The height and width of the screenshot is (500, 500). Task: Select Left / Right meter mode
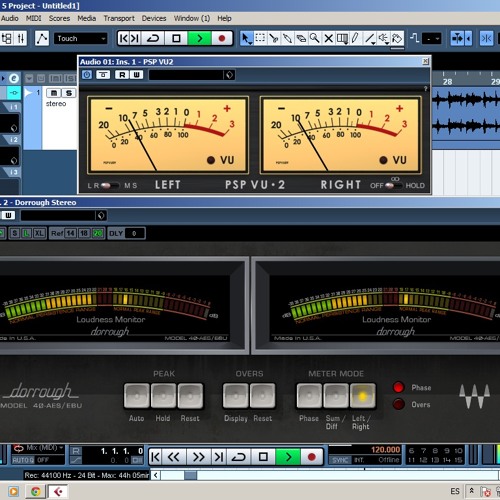click(x=362, y=395)
